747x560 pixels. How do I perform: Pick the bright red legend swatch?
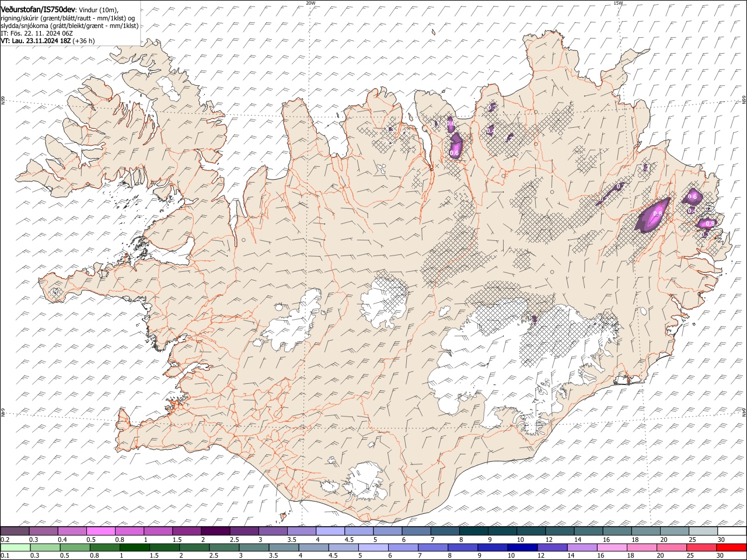pyautogui.click(x=732, y=548)
